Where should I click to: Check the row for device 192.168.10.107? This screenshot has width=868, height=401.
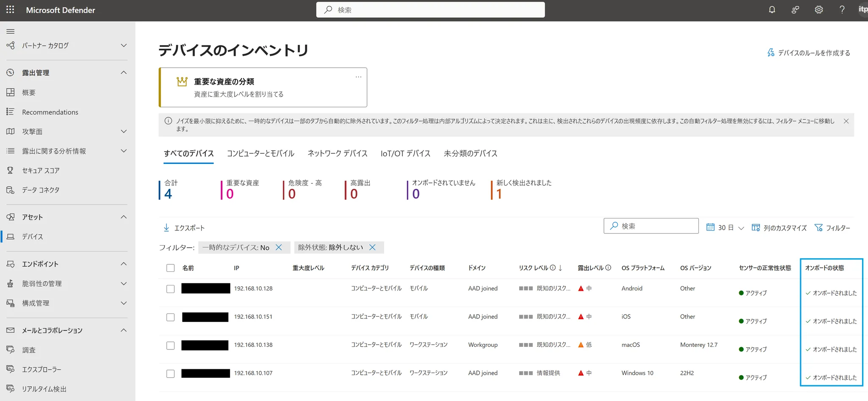click(170, 373)
